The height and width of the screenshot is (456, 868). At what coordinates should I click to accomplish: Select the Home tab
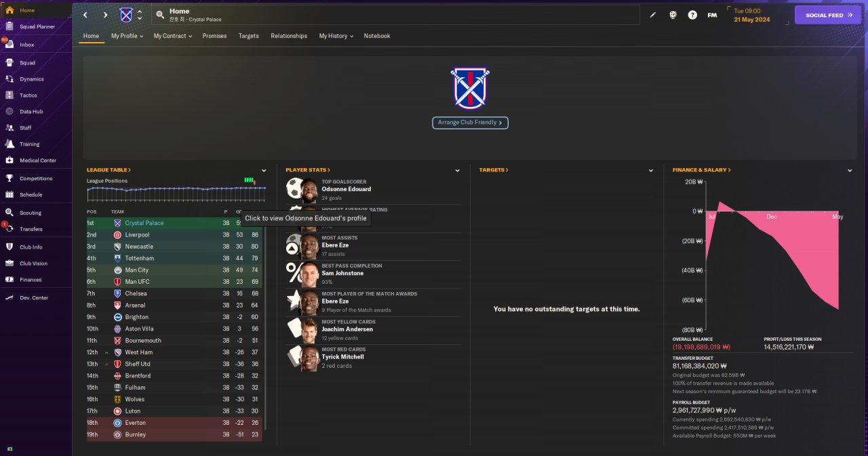coord(91,36)
